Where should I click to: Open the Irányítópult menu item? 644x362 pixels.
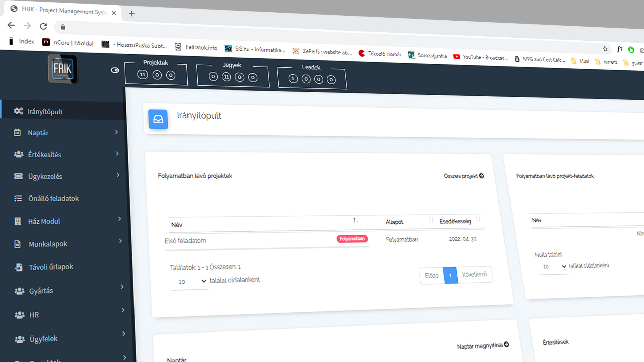(45, 112)
